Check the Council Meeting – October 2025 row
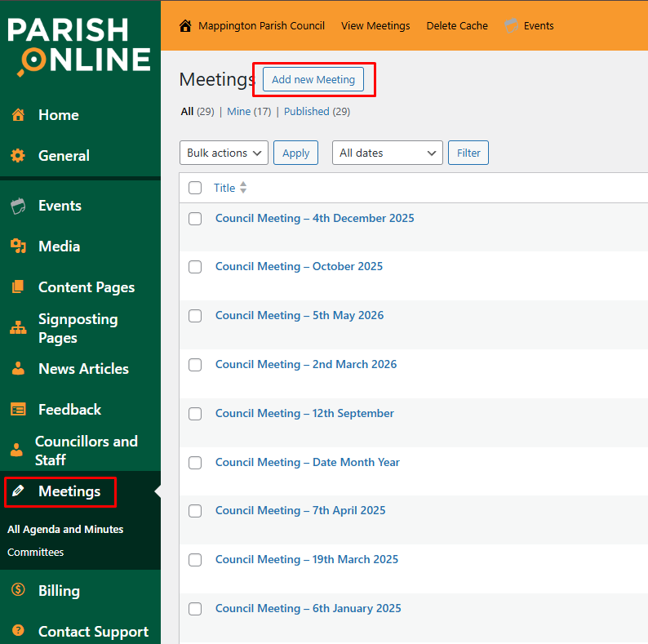 tap(195, 267)
